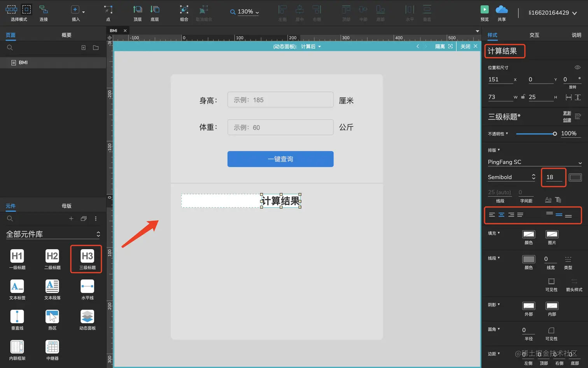Screen dimensions: 588x368
Task: Pick the 垂直线 vertical line widget
Action: pyautogui.click(x=17, y=317)
